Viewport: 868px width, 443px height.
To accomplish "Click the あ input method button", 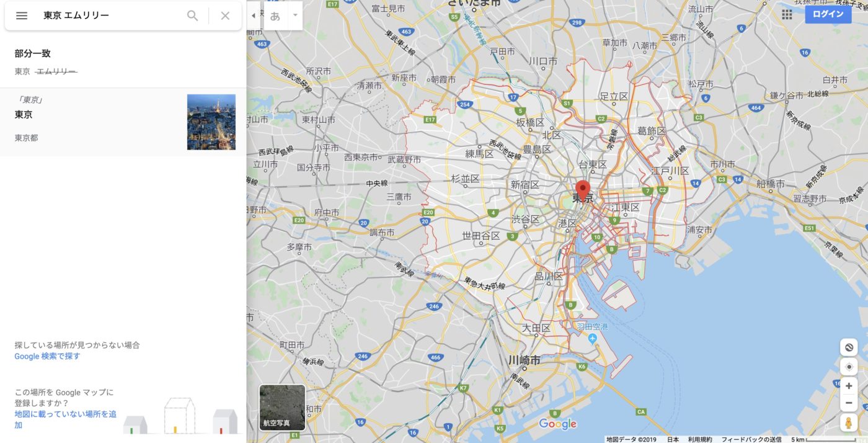I will pyautogui.click(x=275, y=16).
